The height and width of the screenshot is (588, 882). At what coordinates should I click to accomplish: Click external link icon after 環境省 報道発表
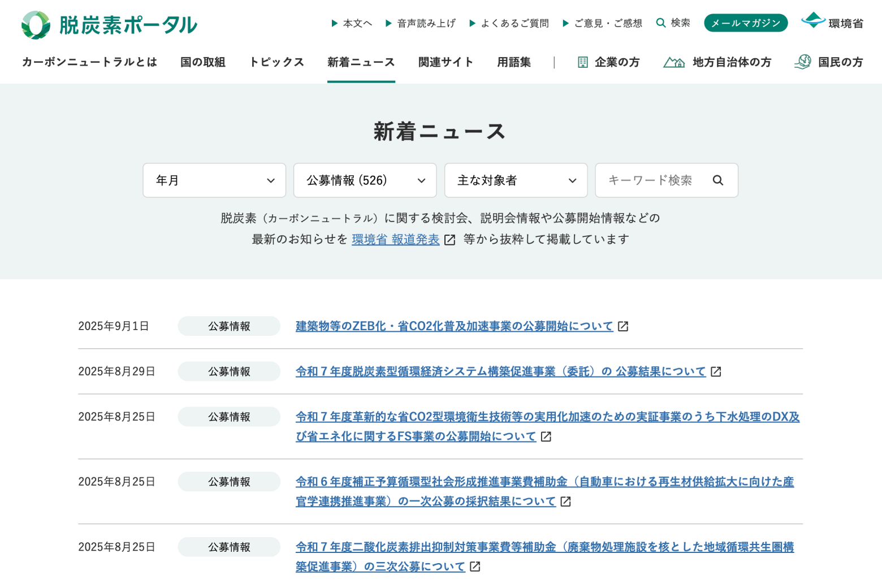click(x=449, y=240)
